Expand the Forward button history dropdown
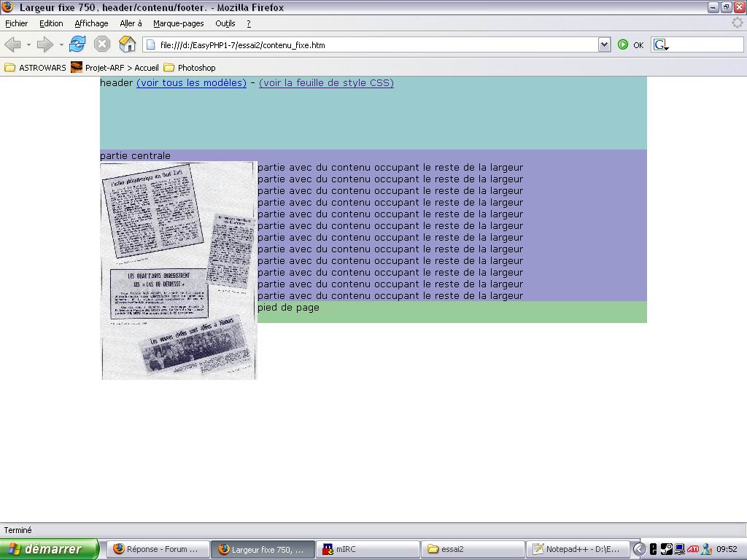 pos(61,45)
